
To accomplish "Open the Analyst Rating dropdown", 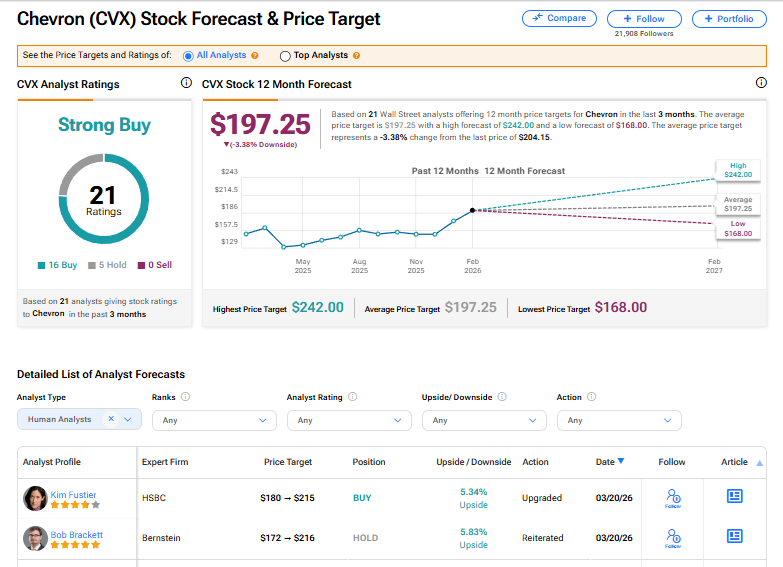I will 349,420.
